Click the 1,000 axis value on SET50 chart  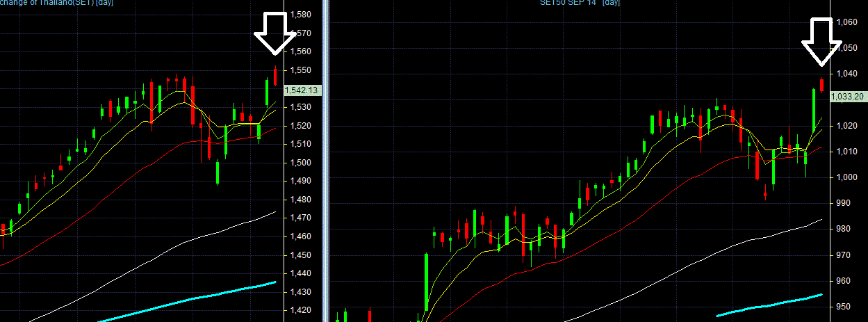click(x=846, y=177)
